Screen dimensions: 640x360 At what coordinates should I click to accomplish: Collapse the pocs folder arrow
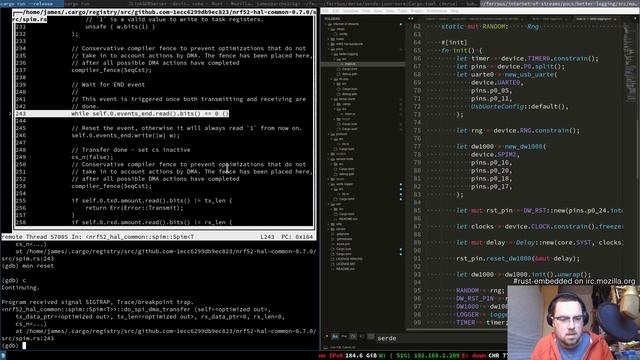329,49
